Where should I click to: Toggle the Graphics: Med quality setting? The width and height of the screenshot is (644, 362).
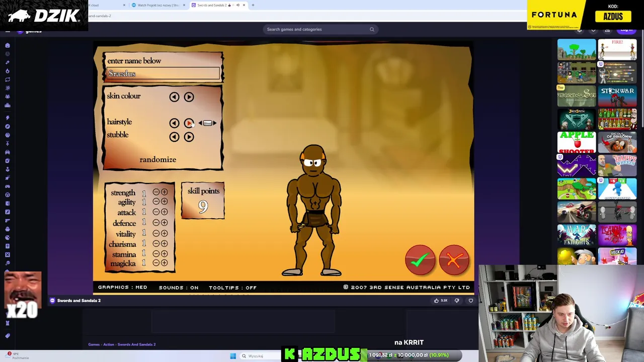click(122, 287)
